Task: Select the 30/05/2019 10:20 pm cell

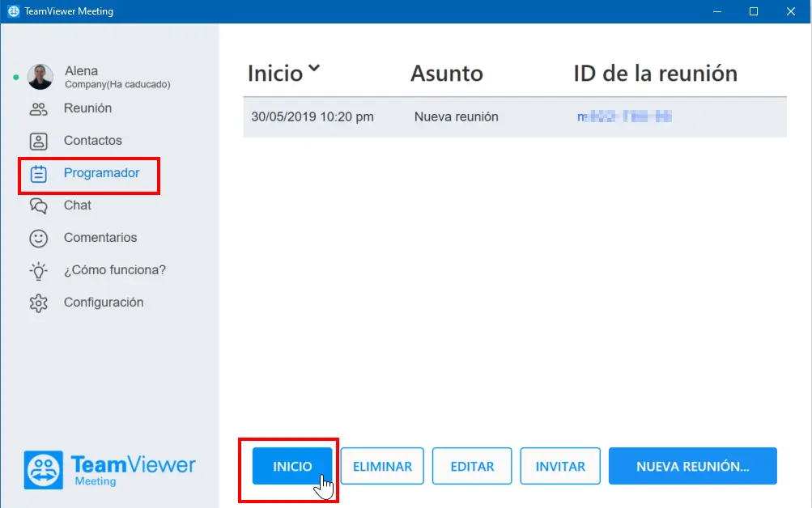Action: click(x=312, y=117)
